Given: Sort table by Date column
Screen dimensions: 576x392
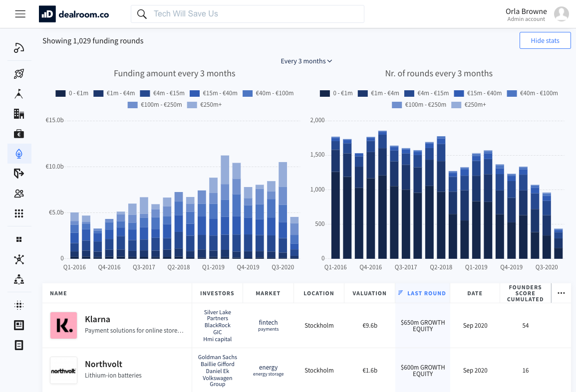Looking at the screenshot, I should [x=475, y=293].
